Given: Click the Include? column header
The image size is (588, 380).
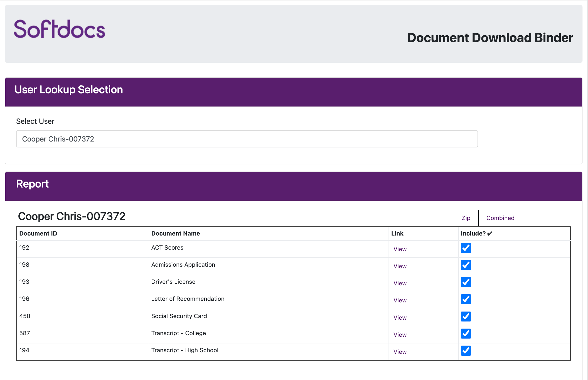Looking at the screenshot, I should pos(514,234).
